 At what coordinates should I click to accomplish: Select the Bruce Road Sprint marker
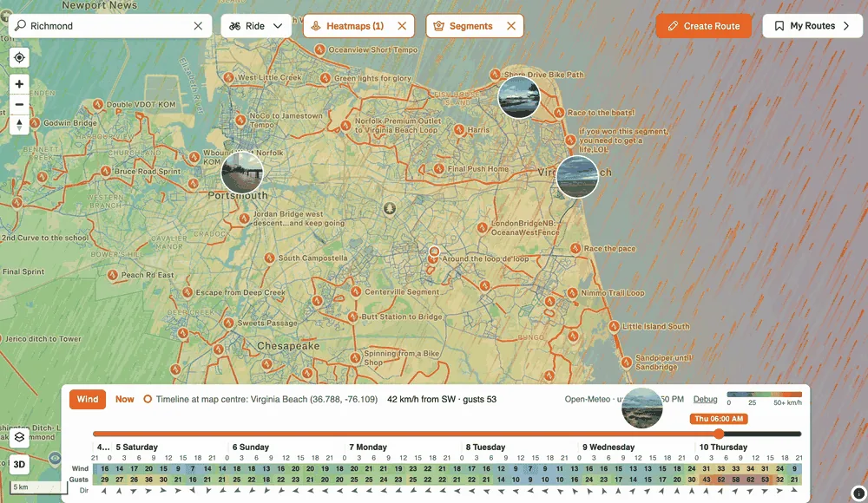click(106, 172)
